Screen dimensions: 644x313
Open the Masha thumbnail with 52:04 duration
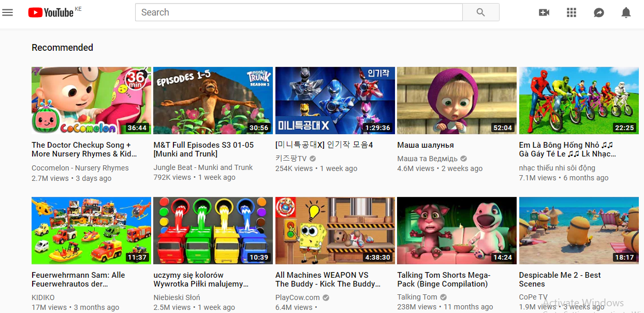[x=457, y=101]
